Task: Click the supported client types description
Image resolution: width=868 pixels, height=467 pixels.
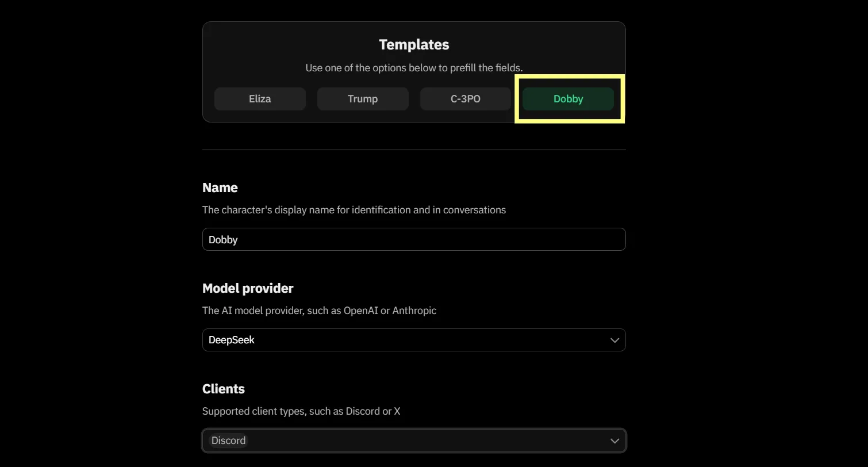Action: click(301, 411)
